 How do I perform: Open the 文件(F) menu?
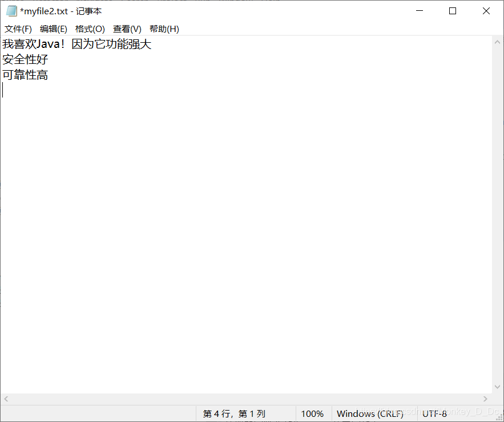(18, 29)
